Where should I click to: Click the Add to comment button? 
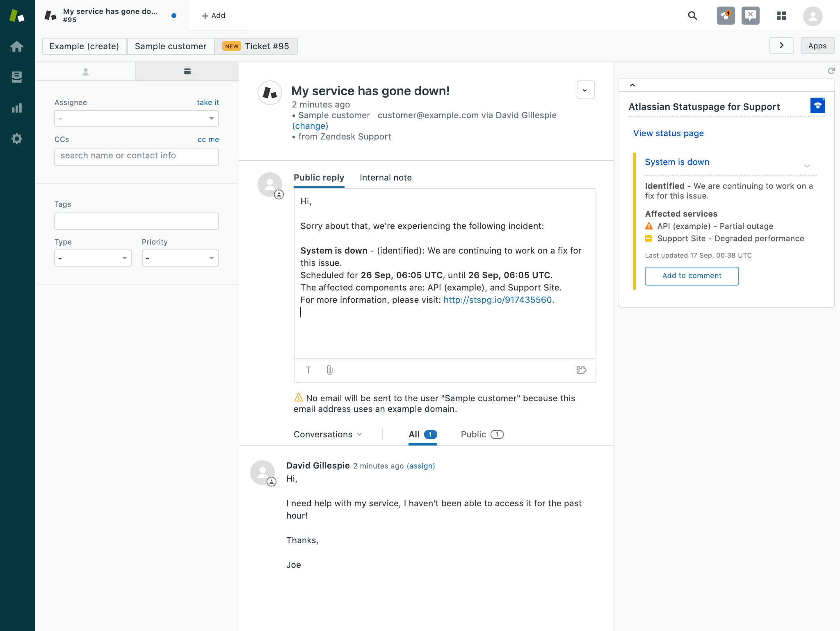pos(692,276)
